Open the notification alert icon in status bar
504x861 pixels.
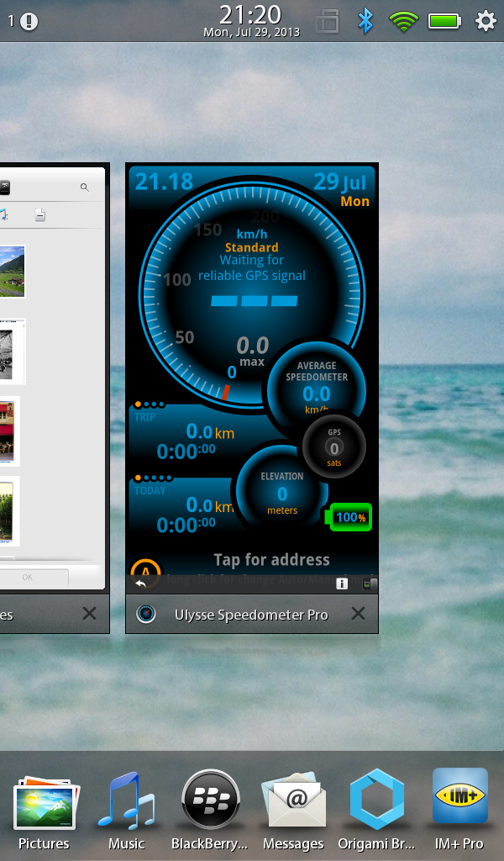tap(29, 21)
